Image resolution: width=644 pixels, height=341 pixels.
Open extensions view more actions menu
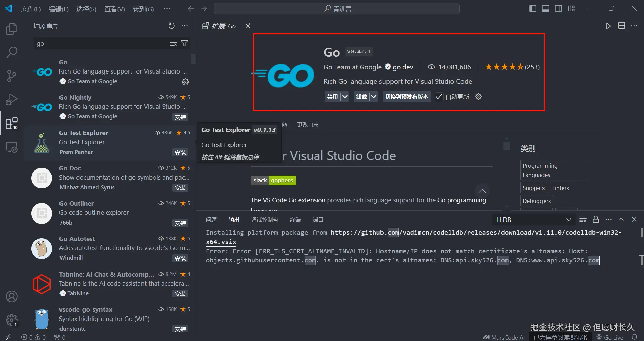pyautogui.click(x=185, y=26)
